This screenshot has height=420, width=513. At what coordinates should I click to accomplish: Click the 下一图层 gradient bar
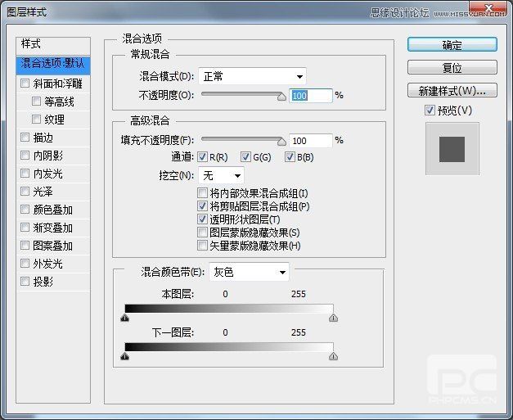point(229,347)
